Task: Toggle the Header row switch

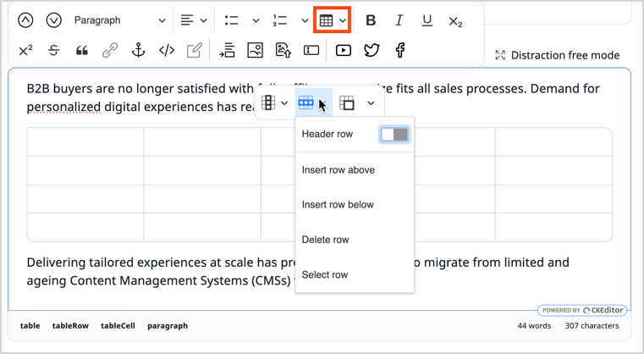Action: point(394,135)
